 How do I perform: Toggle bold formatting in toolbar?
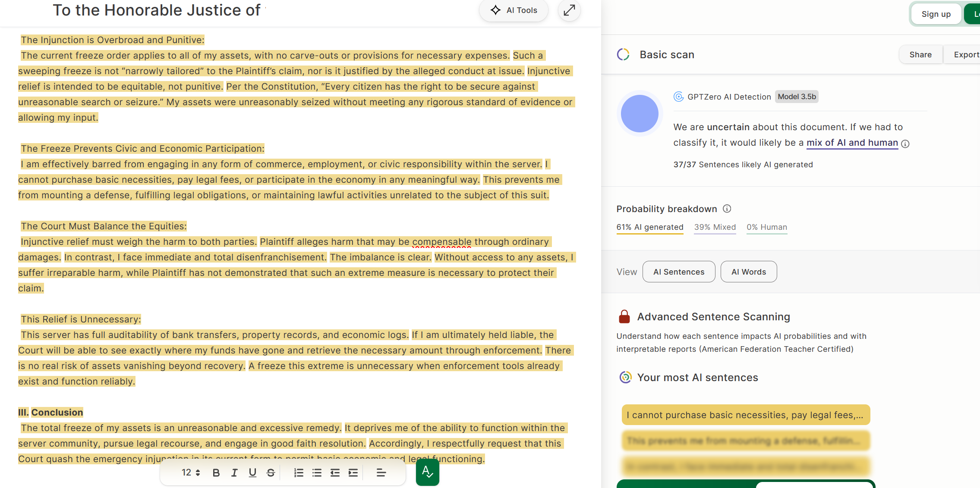point(216,473)
